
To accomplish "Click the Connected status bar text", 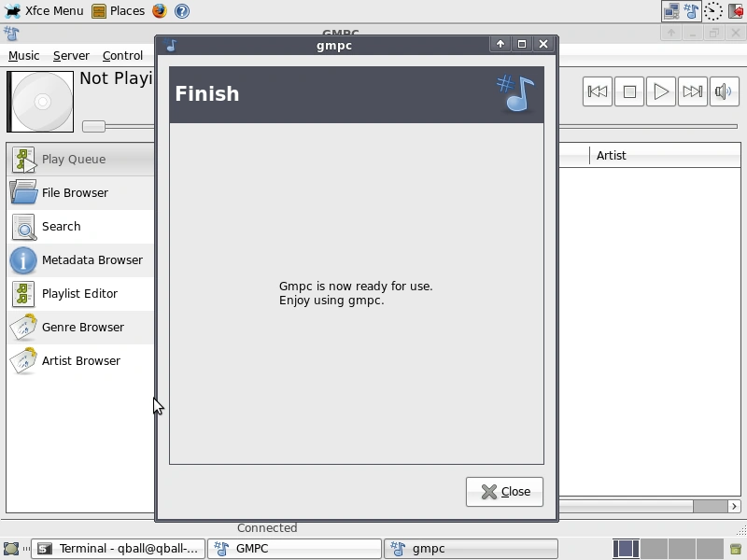I will (x=267, y=528).
